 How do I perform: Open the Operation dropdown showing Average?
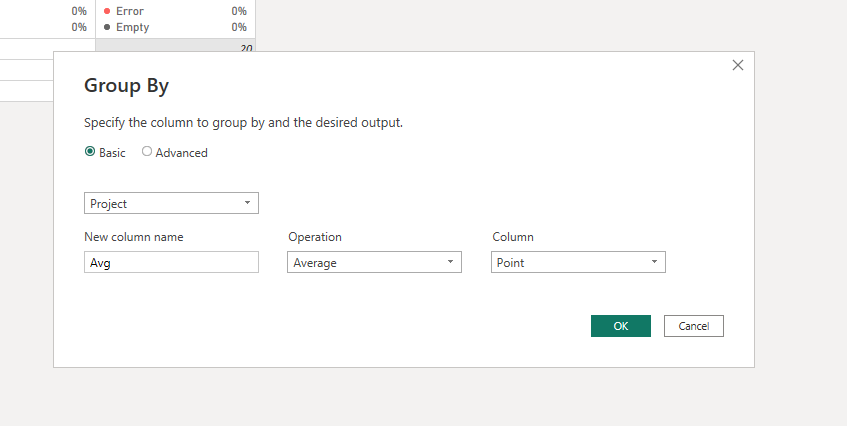pyautogui.click(x=374, y=262)
